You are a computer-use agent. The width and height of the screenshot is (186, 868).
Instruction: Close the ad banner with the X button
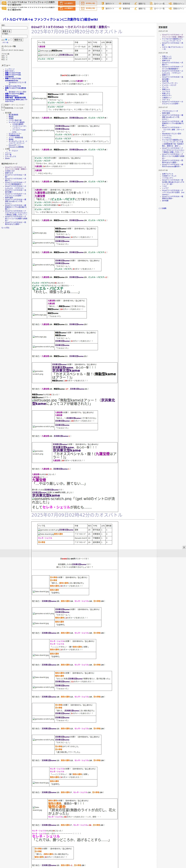pos(184,548)
